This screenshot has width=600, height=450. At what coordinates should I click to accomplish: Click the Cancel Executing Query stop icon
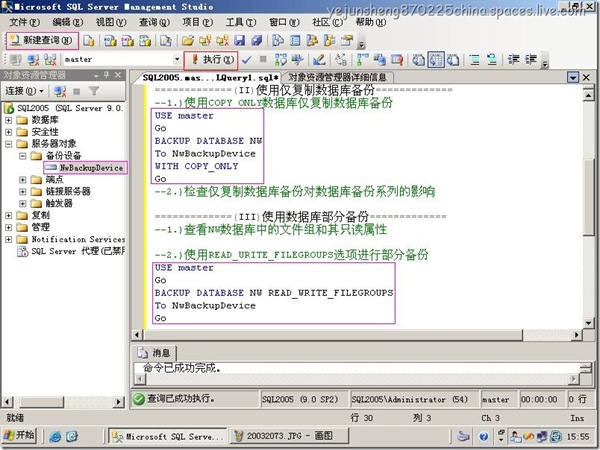click(x=263, y=59)
